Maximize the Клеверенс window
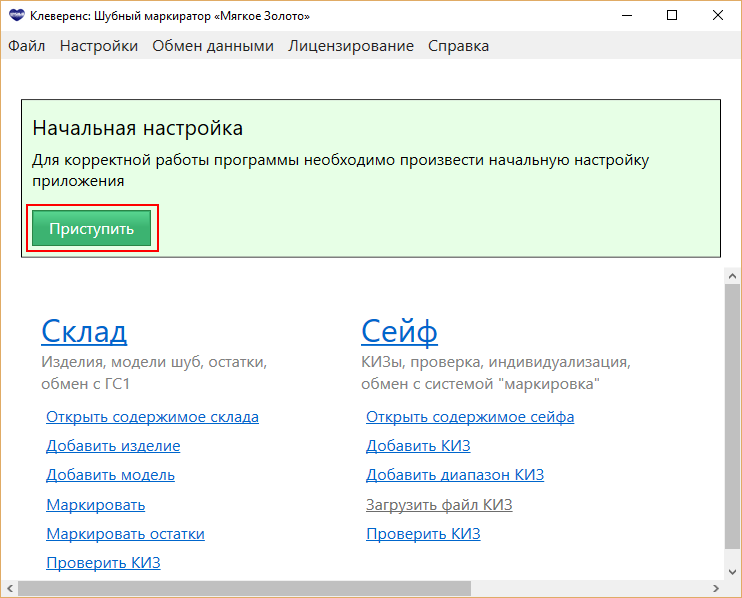 pos(672,16)
